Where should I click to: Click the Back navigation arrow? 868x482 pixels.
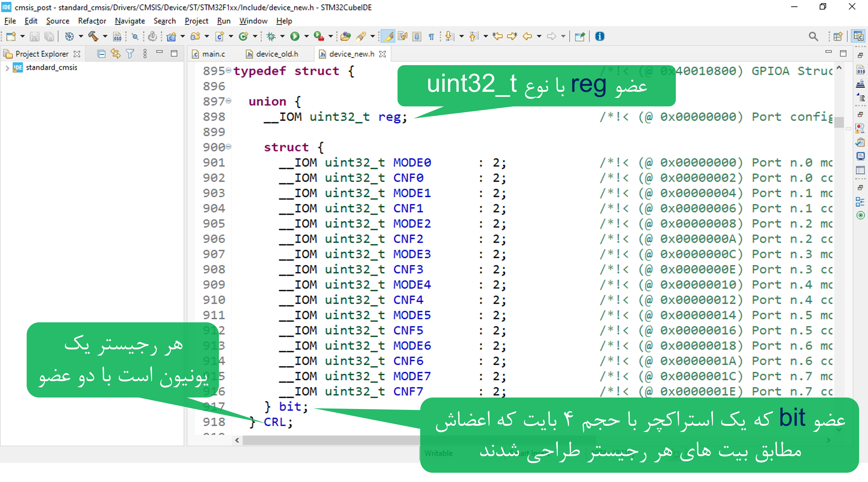527,36
